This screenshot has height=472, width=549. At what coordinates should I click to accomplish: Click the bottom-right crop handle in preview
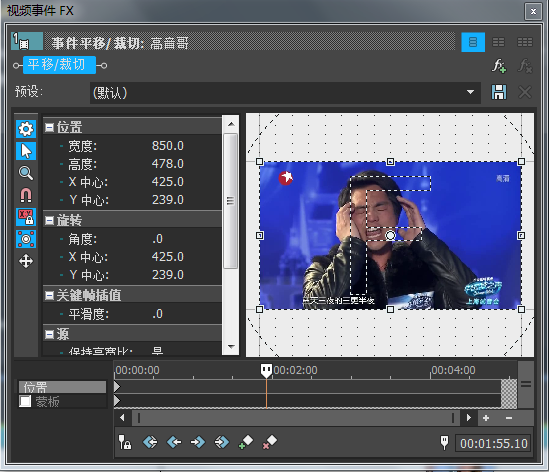521,309
